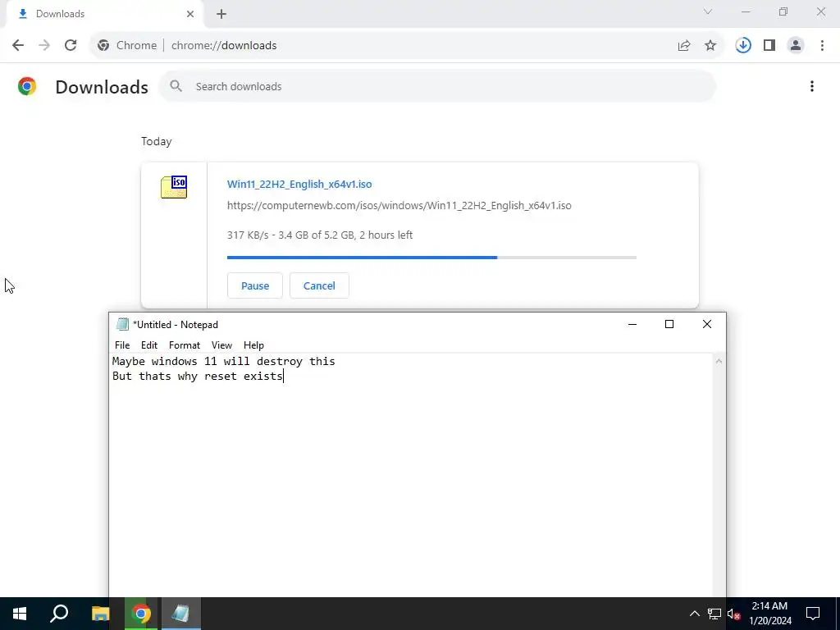Click the line 'But thats why reset exists'
The image size is (840, 630).
[x=198, y=376]
